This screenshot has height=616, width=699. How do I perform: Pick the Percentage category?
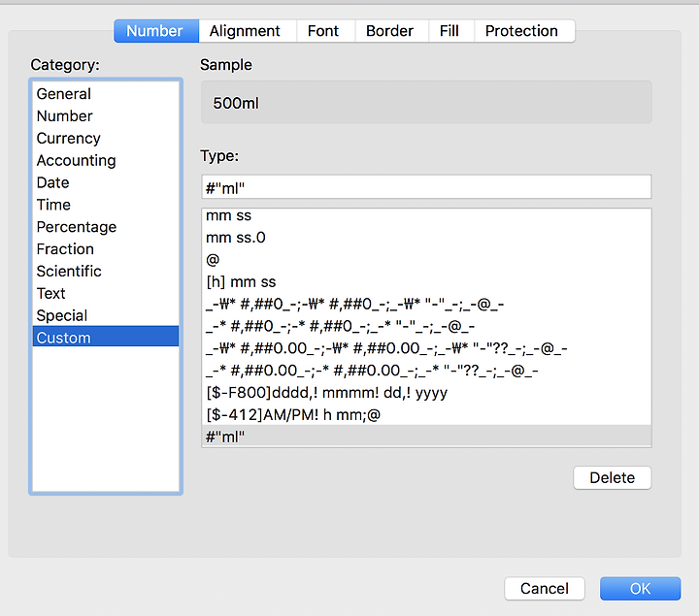[x=106, y=227]
